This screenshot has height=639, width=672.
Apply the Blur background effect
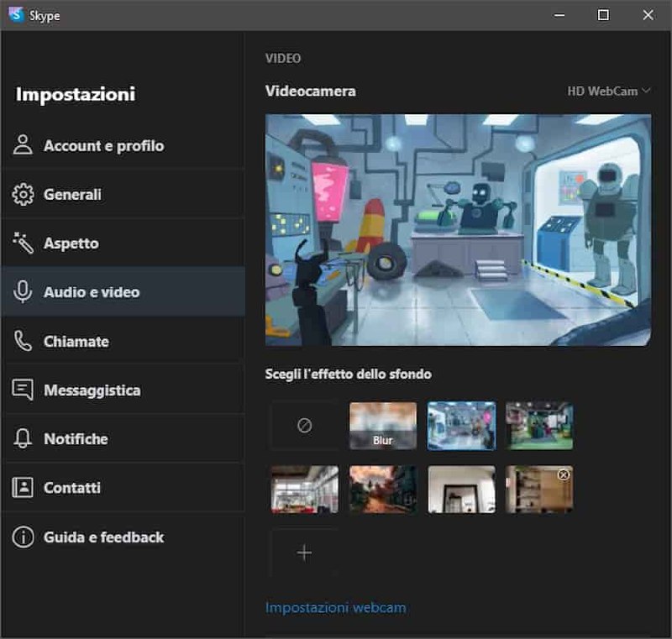click(x=383, y=426)
